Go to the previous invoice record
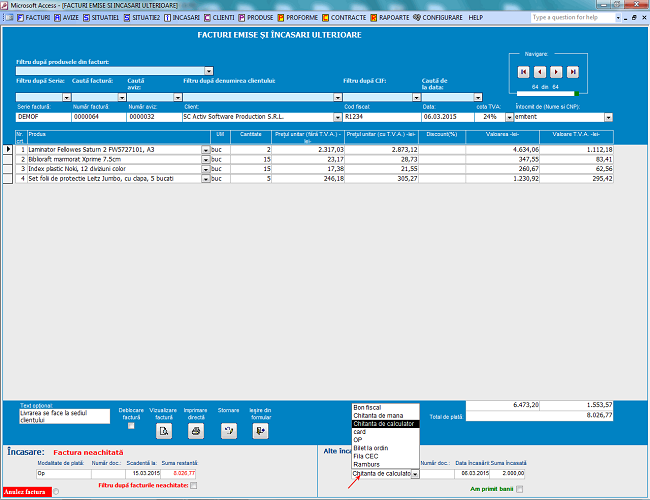Viewport: 650px width, 500px height. [539, 72]
